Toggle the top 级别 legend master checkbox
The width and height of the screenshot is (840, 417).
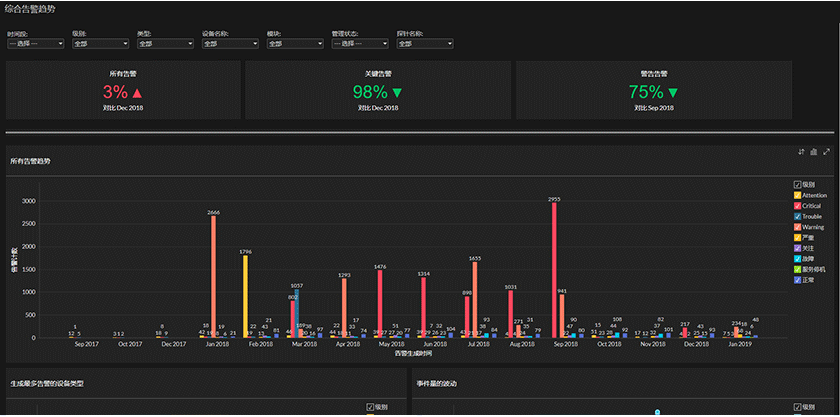tap(797, 184)
